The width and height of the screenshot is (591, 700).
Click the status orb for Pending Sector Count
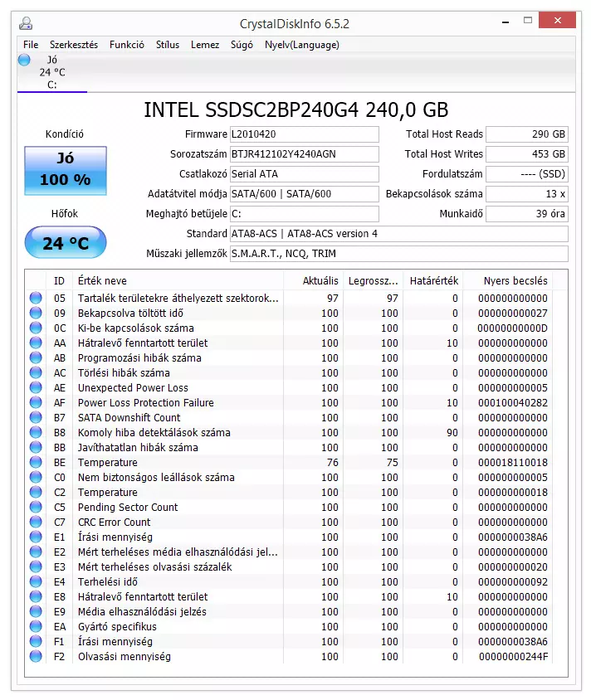(x=36, y=507)
